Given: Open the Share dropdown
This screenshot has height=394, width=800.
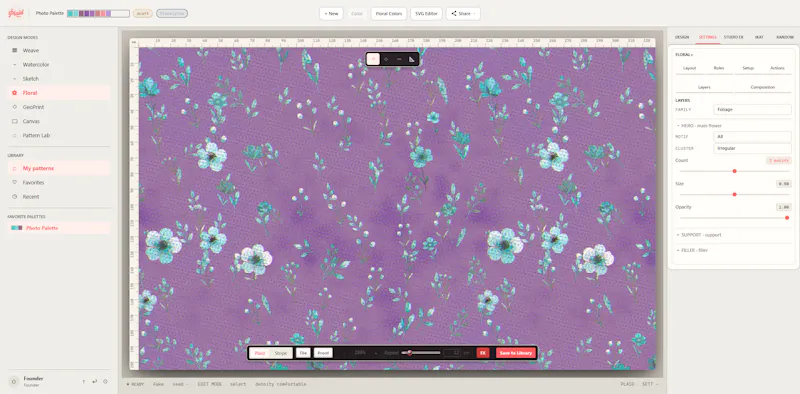Looking at the screenshot, I should pyautogui.click(x=463, y=14).
